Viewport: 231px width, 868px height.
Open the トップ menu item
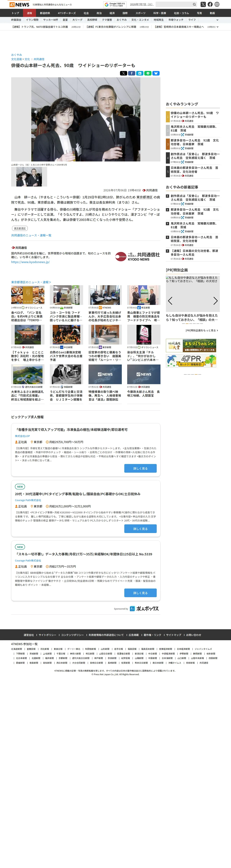[15, 13]
